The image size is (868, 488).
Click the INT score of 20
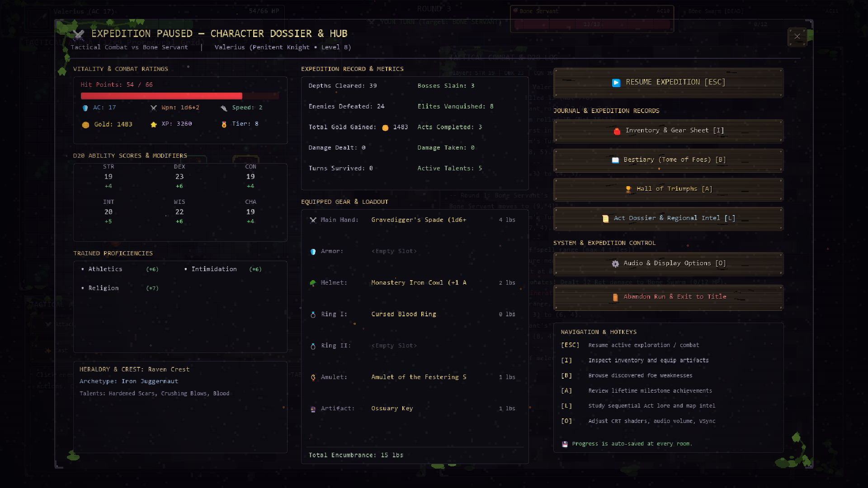pyautogui.click(x=108, y=212)
